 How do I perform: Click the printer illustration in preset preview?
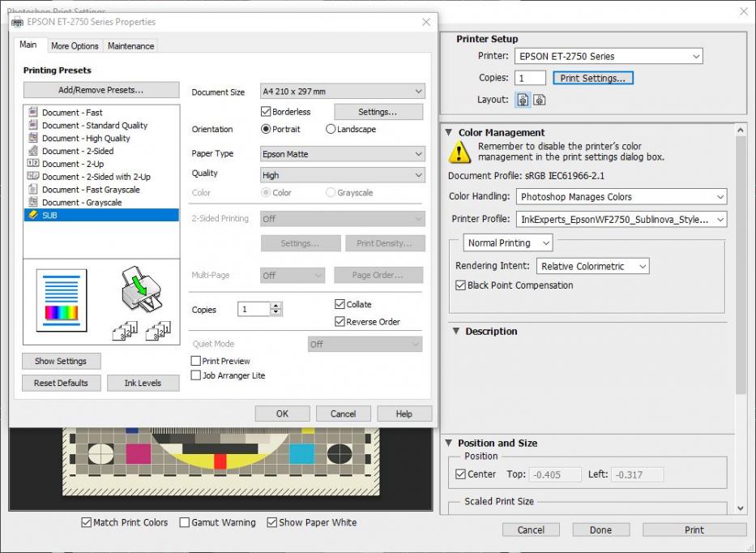[x=141, y=288]
